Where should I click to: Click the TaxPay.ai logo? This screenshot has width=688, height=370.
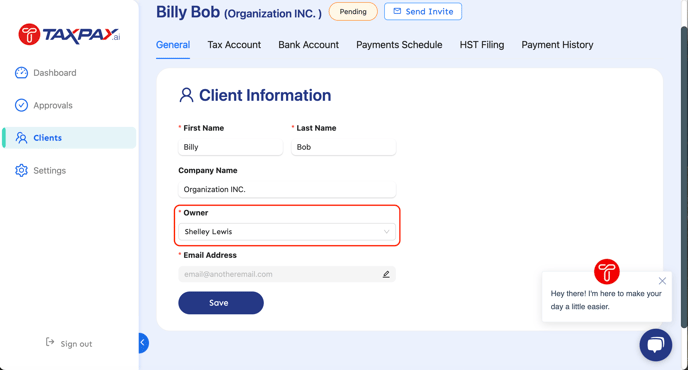pyautogui.click(x=69, y=34)
